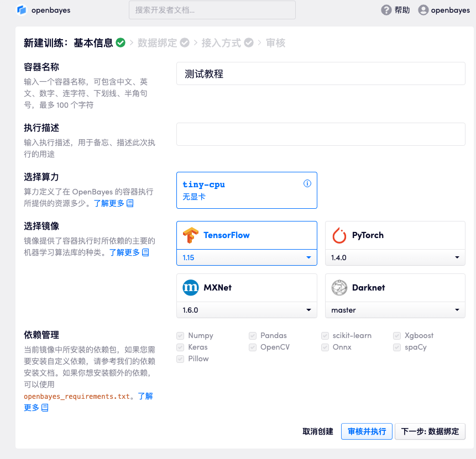476x459 pixels.
Task: Go to the 数据绑定 step
Action: coord(158,43)
